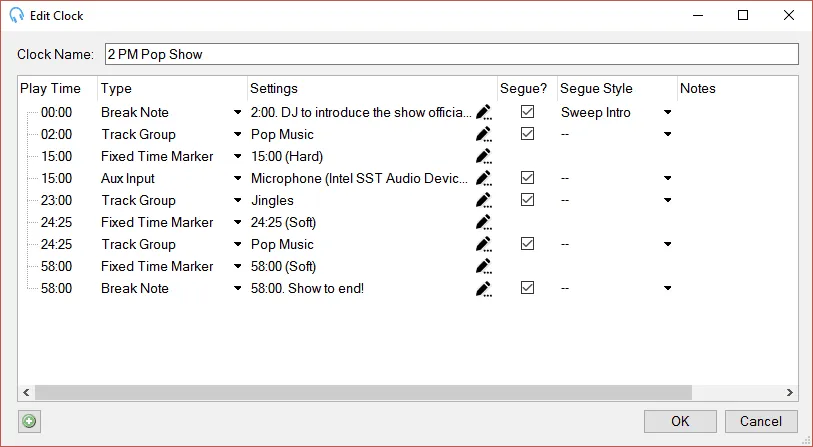
Task: Click the Type column header
Action: [x=172, y=89]
